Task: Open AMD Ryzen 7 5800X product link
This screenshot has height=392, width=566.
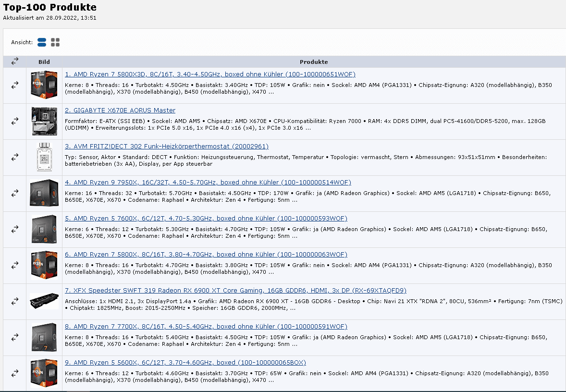Action: tap(206, 255)
